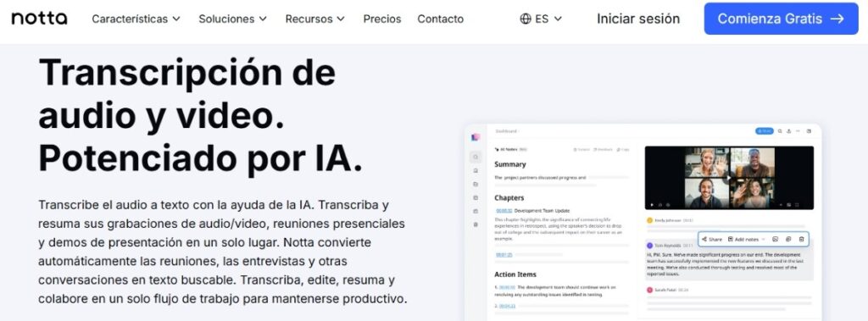Screen dimensions: 868x321
Task: Click the 00:01:25 chapter timestamp
Action: click(x=504, y=255)
